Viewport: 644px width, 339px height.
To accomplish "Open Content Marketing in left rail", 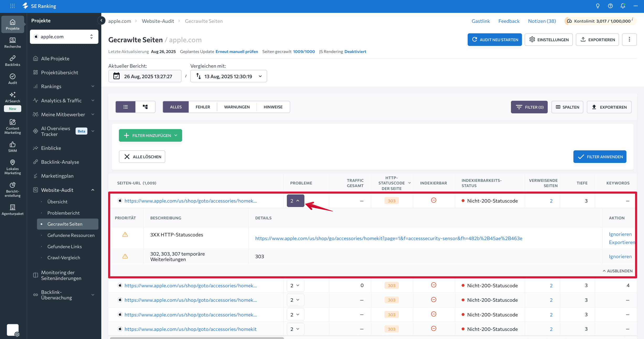I will pyautogui.click(x=13, y=127).
